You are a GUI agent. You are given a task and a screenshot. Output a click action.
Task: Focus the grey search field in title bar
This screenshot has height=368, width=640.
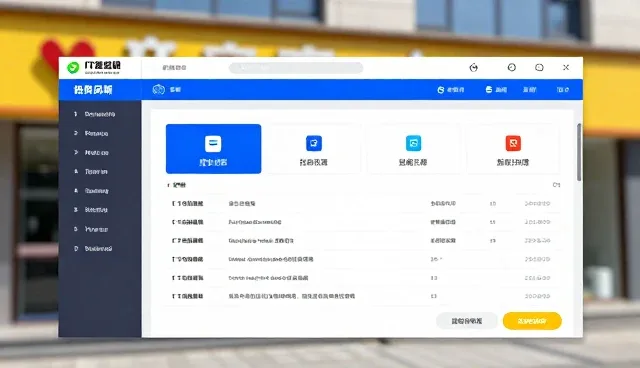click(296, 68)
